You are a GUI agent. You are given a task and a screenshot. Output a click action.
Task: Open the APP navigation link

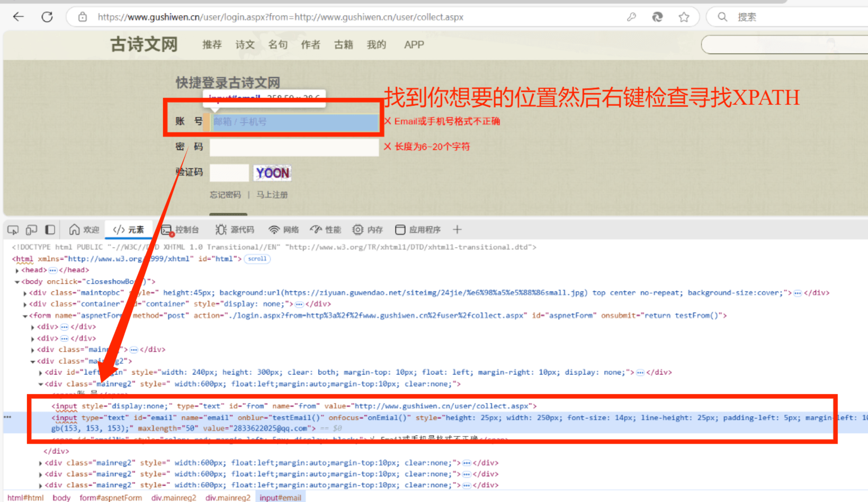[414, 45]
